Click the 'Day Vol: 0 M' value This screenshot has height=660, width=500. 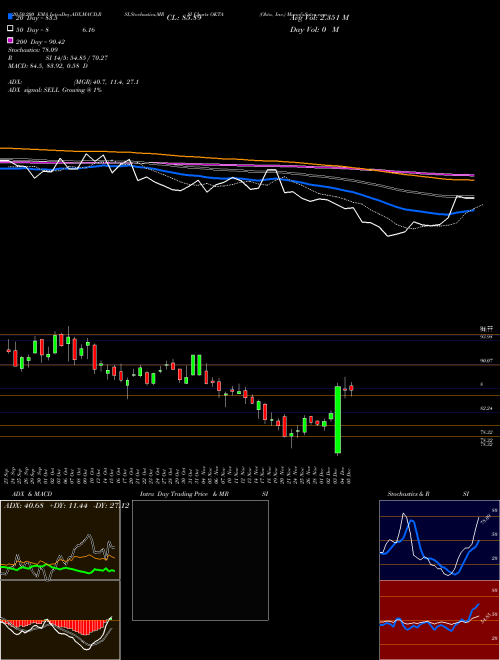click(314, 29)
